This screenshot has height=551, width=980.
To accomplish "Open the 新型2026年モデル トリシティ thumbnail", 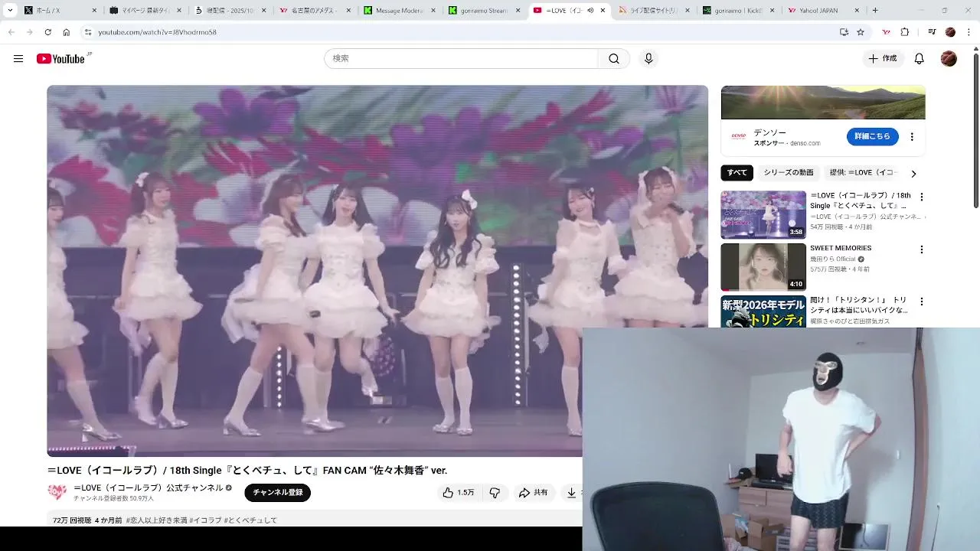I will tap(763, 311).
